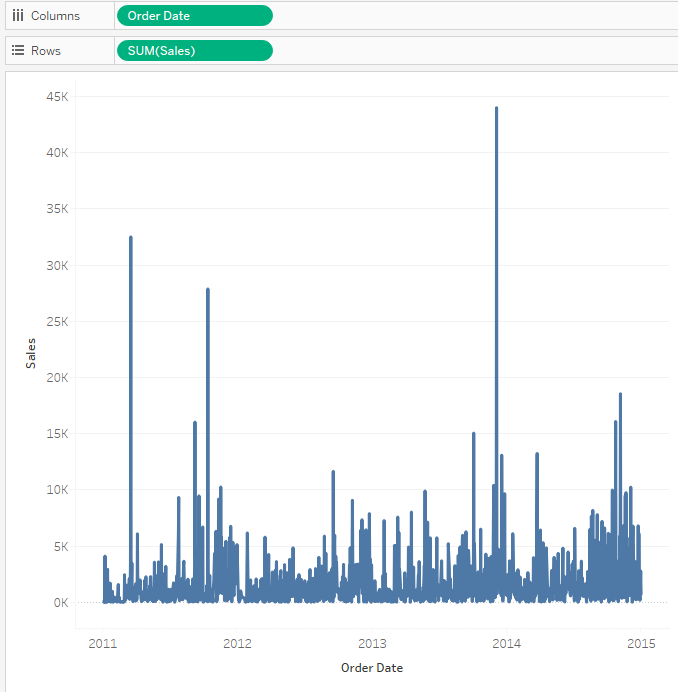Click the Rows shelf label
This screenshot has height=692, width=678.
(45, 51)
